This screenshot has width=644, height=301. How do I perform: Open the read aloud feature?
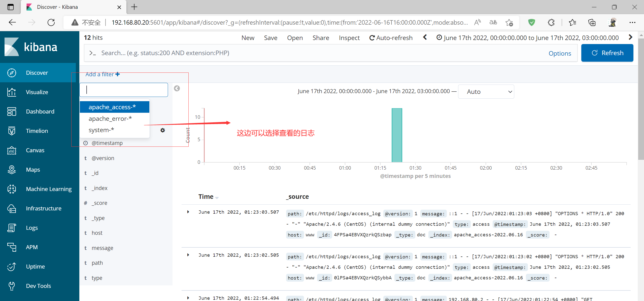coord(478,22)
